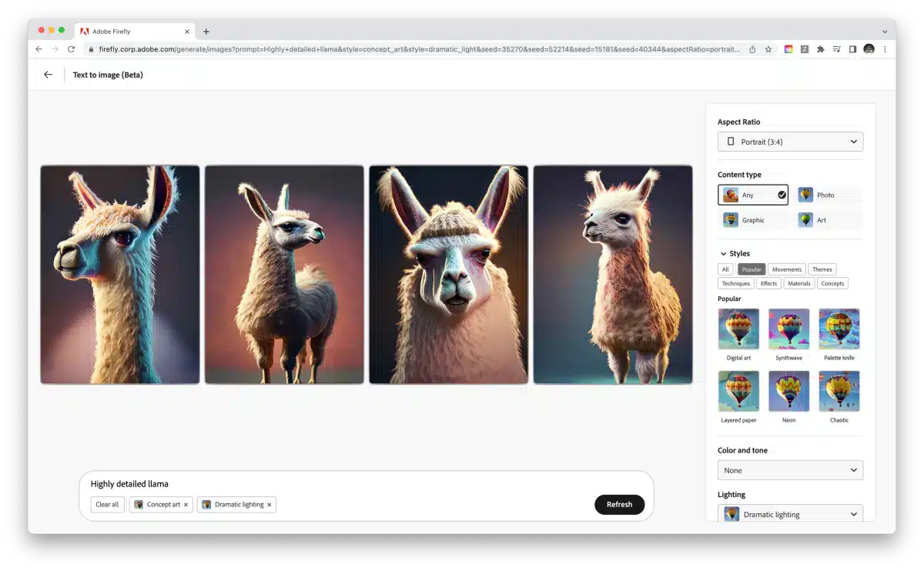
Task: Open the browser extensions puzzle icon
Action: coord(820,49)
